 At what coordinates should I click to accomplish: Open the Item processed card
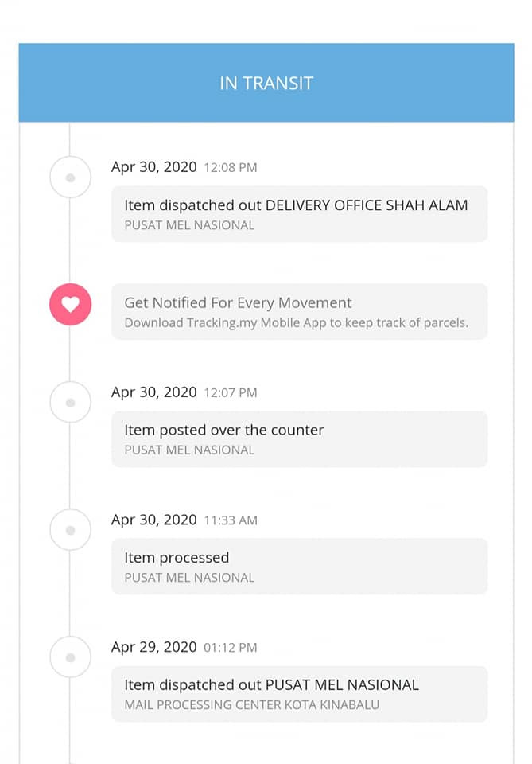tap(299, 566)
